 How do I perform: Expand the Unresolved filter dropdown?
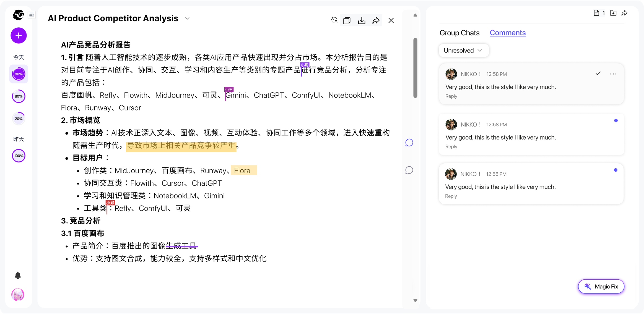click(x=463, y=51)
